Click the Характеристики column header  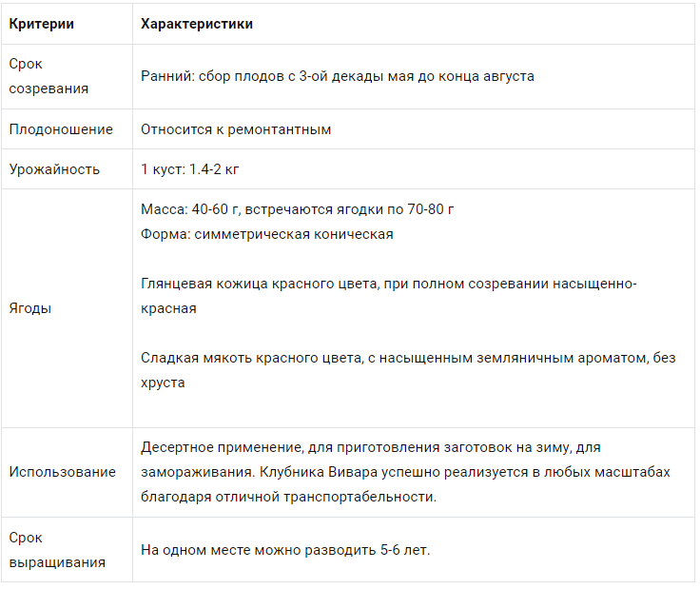coord(197,24)
